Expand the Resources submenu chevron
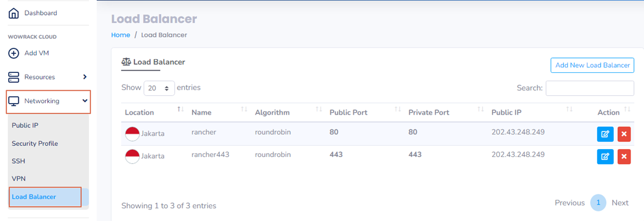 click(x=85, y=77)
